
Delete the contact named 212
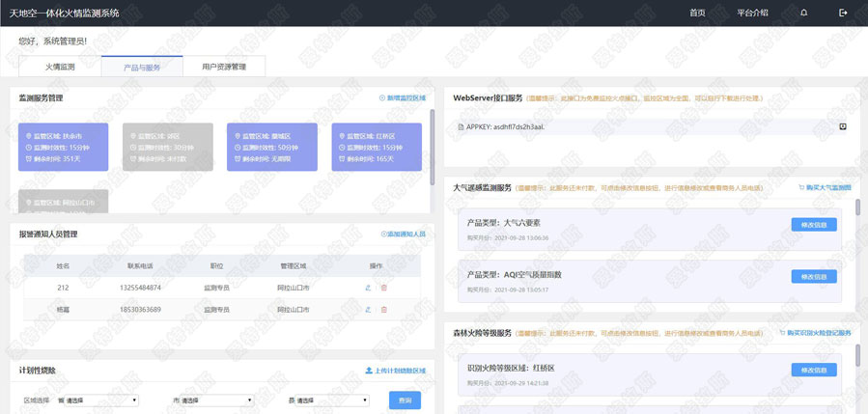[383, 288]
